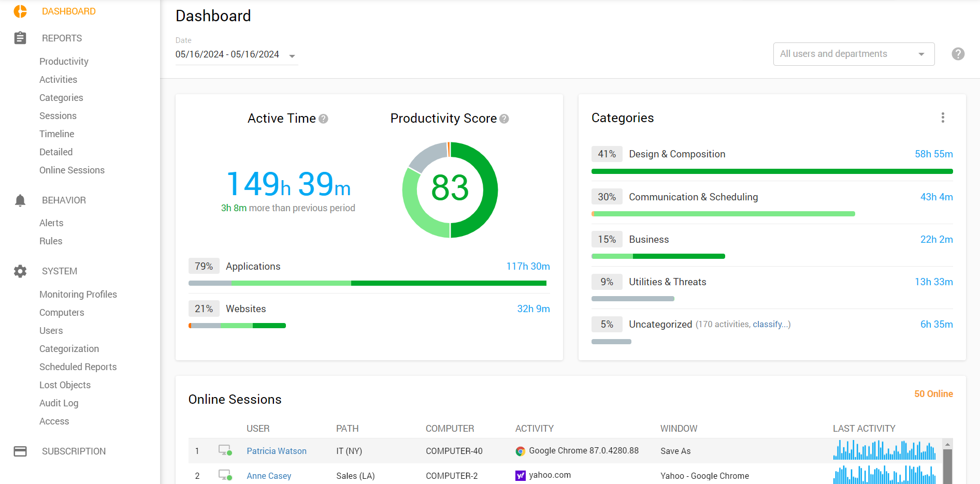Click the help icon beside Productivity Score

504,119
